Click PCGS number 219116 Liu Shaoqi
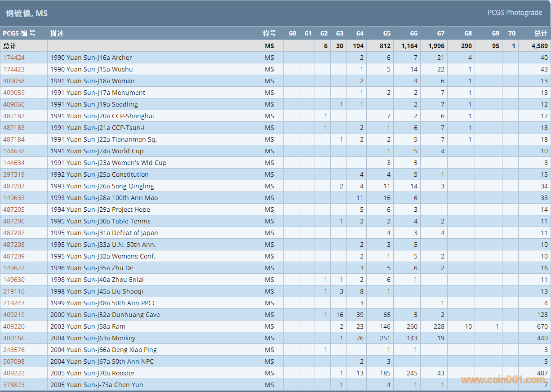The width and height of the screenshot is (551, 392). [x=14, y=291]
